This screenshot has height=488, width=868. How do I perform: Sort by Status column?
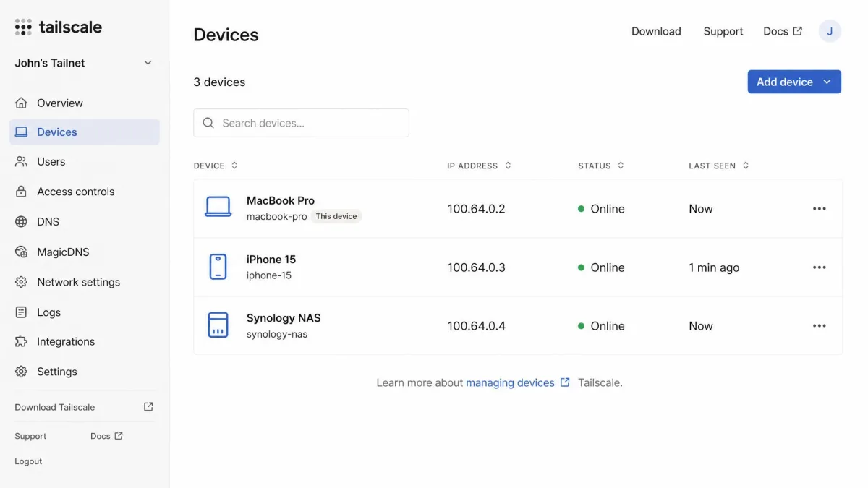coord(600,166)
